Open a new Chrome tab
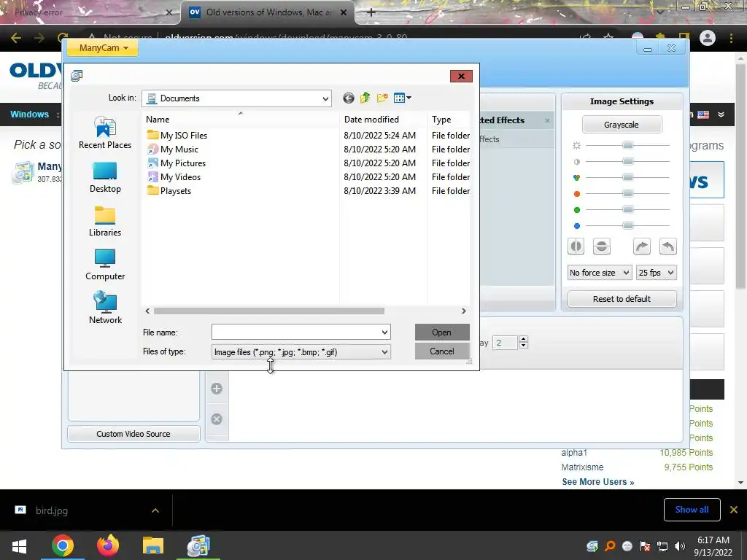This screenshot has height=560, width=747. click(371, 12)
